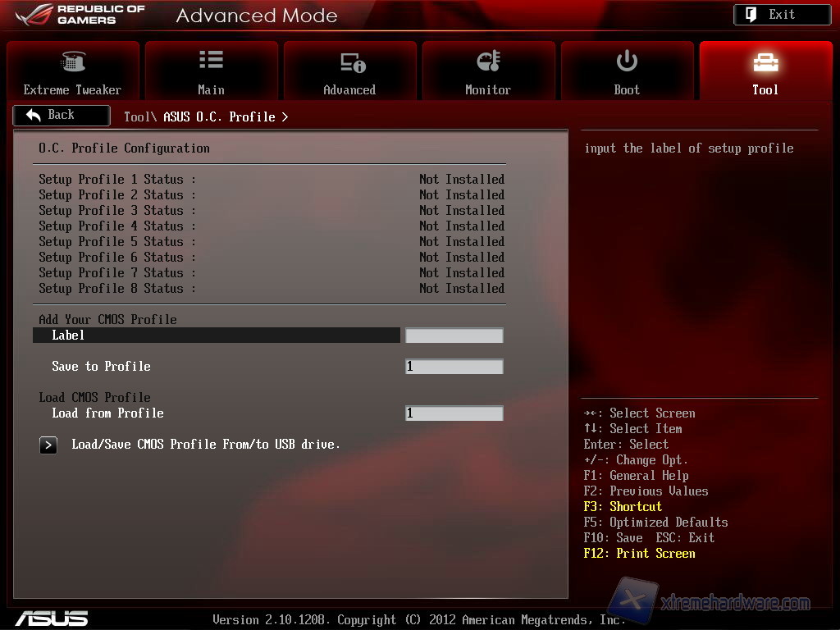
Task: Click the Tool breadcrumb path segment
Action: (136, 117)
